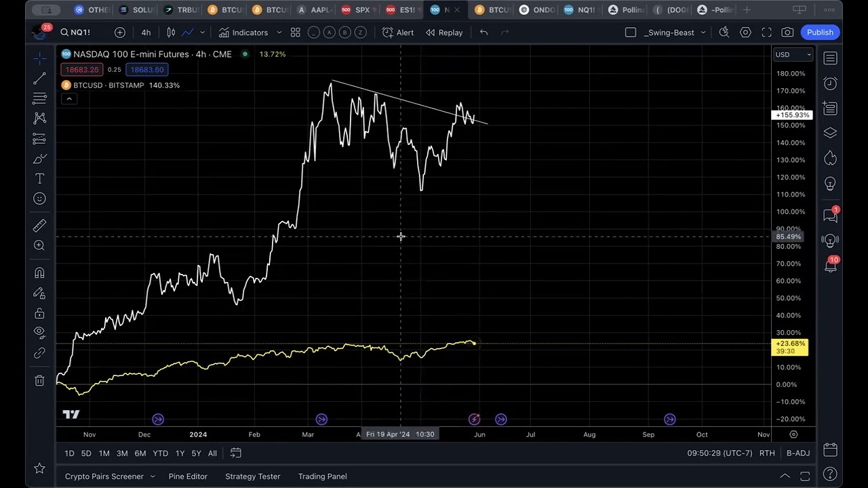This screenshot has height=488, width=868.
Task: Open the USD currency dropdown
Action: coord(793,55)
